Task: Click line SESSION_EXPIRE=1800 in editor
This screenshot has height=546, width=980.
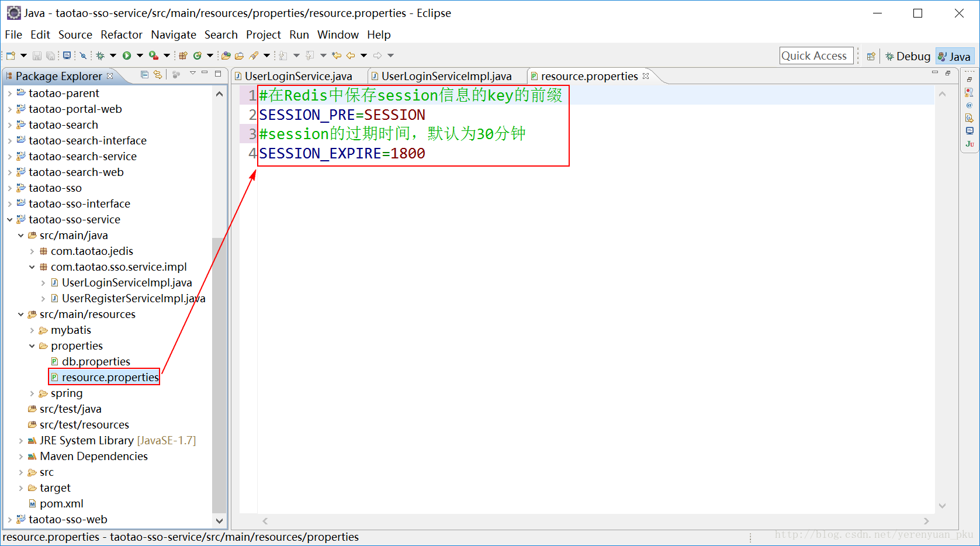Action: [342, 154]
